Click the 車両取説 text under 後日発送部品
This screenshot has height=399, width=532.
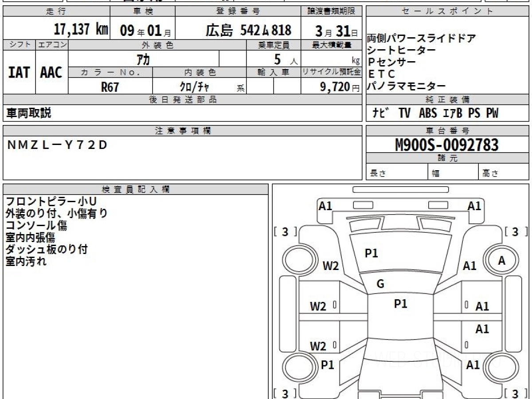(28, 113)
